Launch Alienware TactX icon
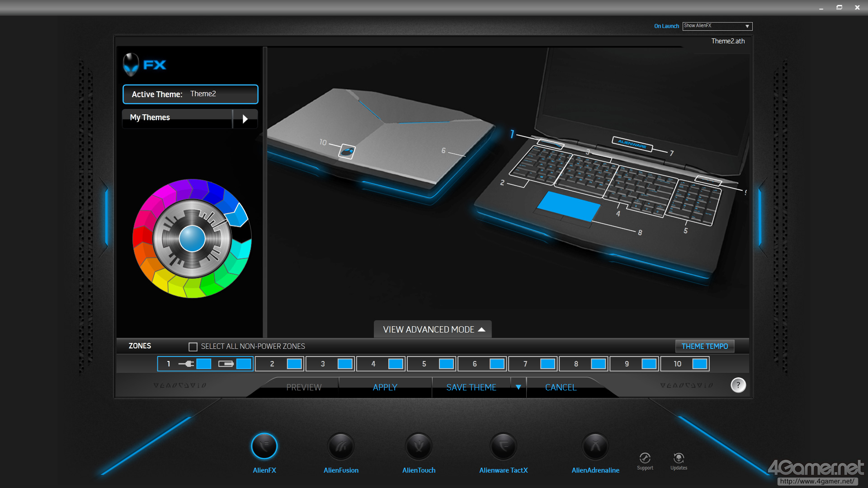 click(x=503, y=446)
